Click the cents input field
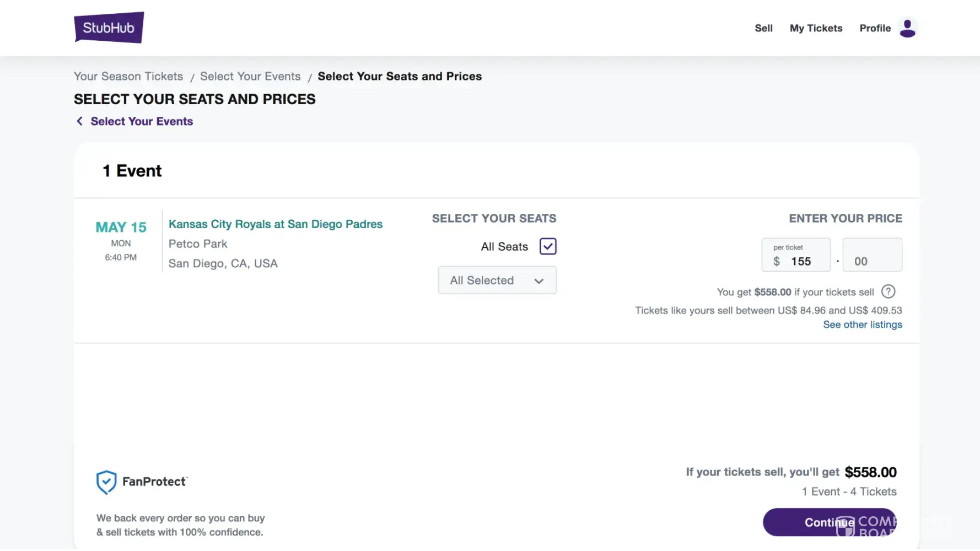Image resolution: width=980 pixels, height=551 pixels. click(872, 261)
